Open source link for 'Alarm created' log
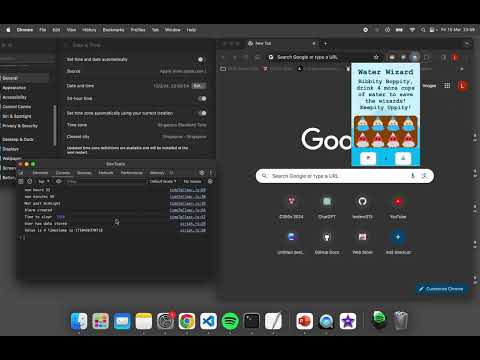480x360 pixels. tap(188, 210)
